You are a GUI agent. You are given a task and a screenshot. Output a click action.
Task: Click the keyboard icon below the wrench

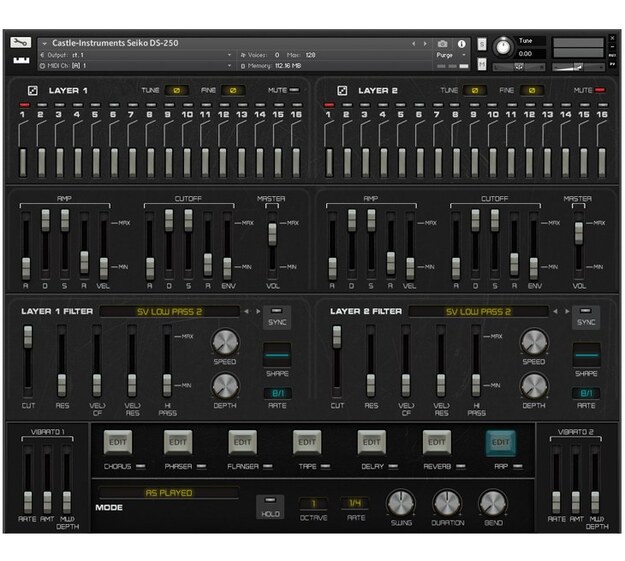(x=21, y=60)
